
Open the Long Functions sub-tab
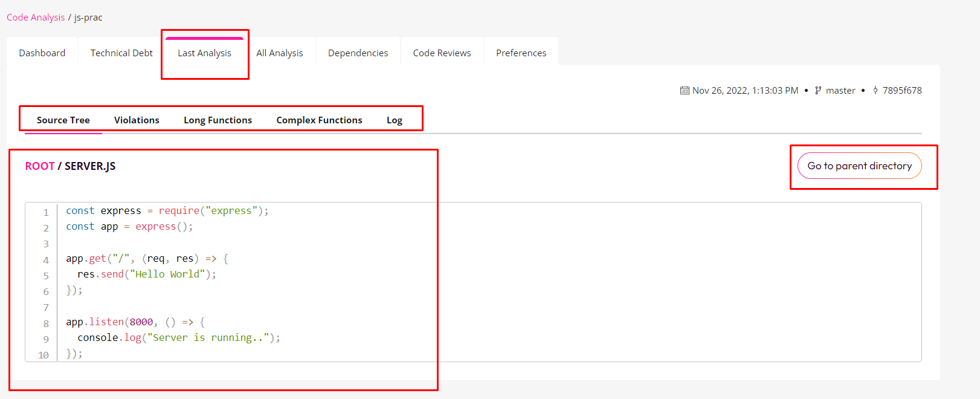218,120
